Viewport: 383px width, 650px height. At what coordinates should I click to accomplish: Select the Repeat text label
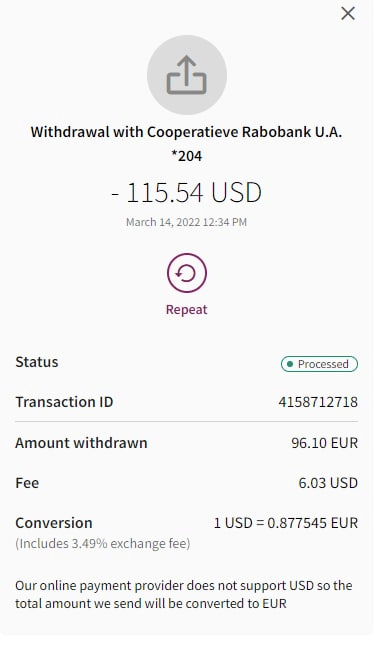coord(187,310)
